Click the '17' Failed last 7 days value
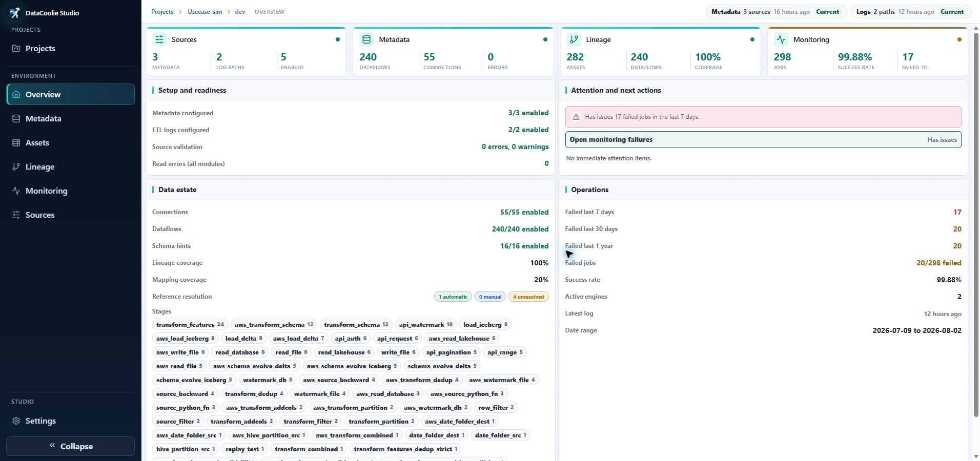Screen dimensions: 980x461 pos(957,212)
